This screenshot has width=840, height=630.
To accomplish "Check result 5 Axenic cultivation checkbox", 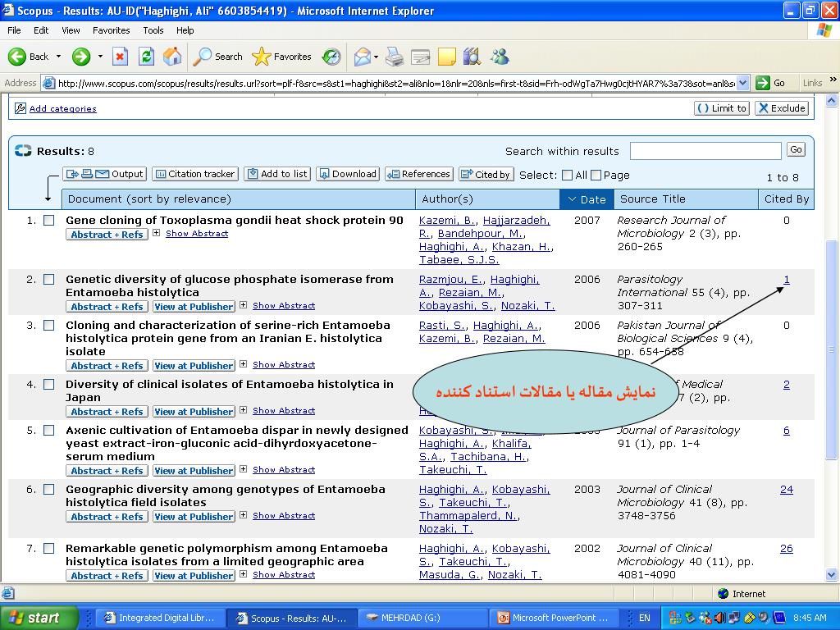I will 48,430.
